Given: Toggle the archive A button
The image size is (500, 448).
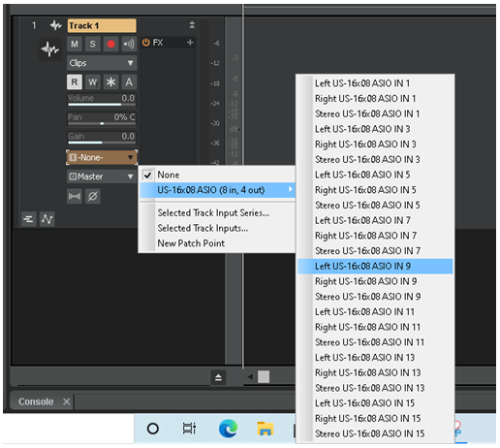Looking at the screenshot, I should pos(129,82).
